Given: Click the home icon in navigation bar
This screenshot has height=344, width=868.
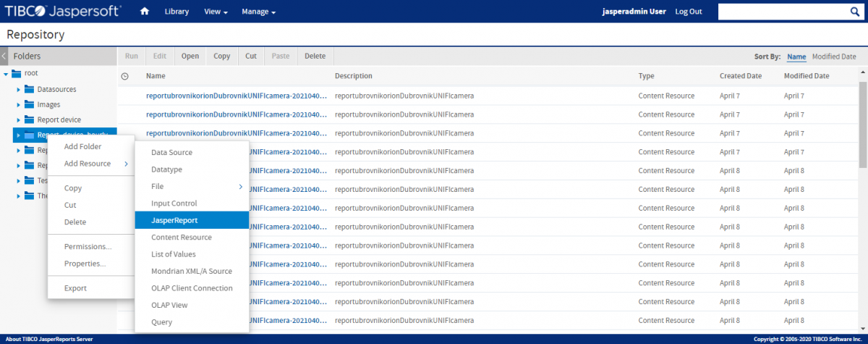Looking at the screenshot, I should (x=145, y=12).
